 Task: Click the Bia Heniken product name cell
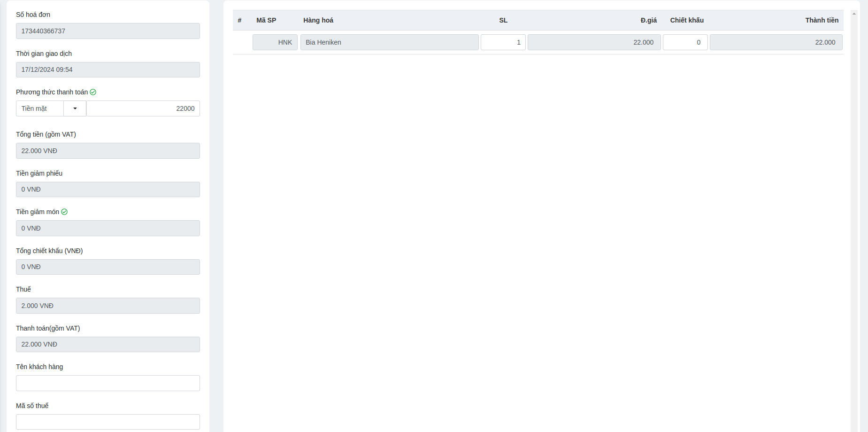(389, 42)
